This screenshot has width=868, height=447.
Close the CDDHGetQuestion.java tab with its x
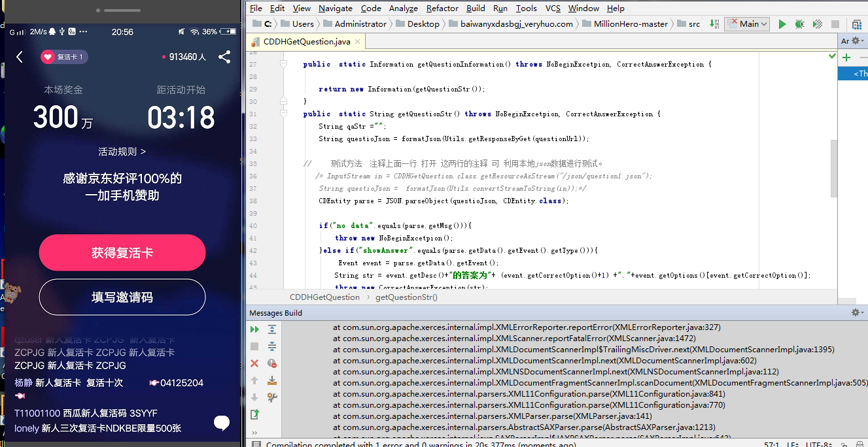(x=356, y=42)
